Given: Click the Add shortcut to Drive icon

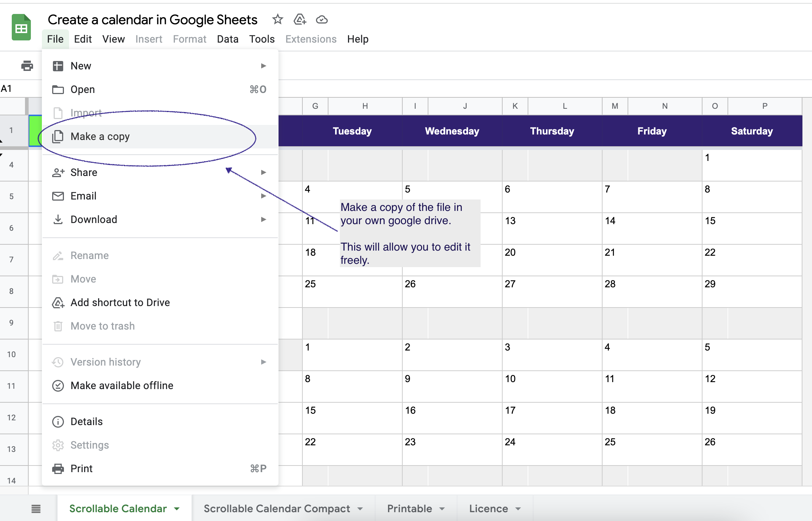Looking at the screenshot, I should pos(58,303).
